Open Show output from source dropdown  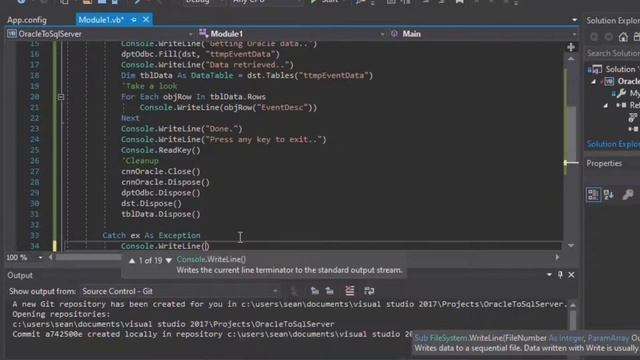180,291
